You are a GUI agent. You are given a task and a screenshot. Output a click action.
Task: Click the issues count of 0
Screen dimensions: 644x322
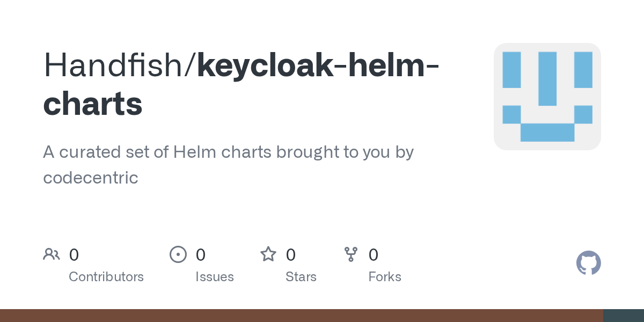tap(201, 254)
